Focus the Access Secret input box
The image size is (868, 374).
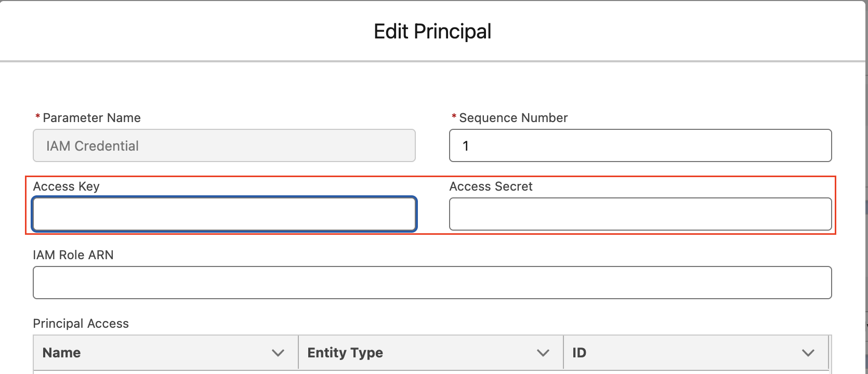tap(640, 214)
